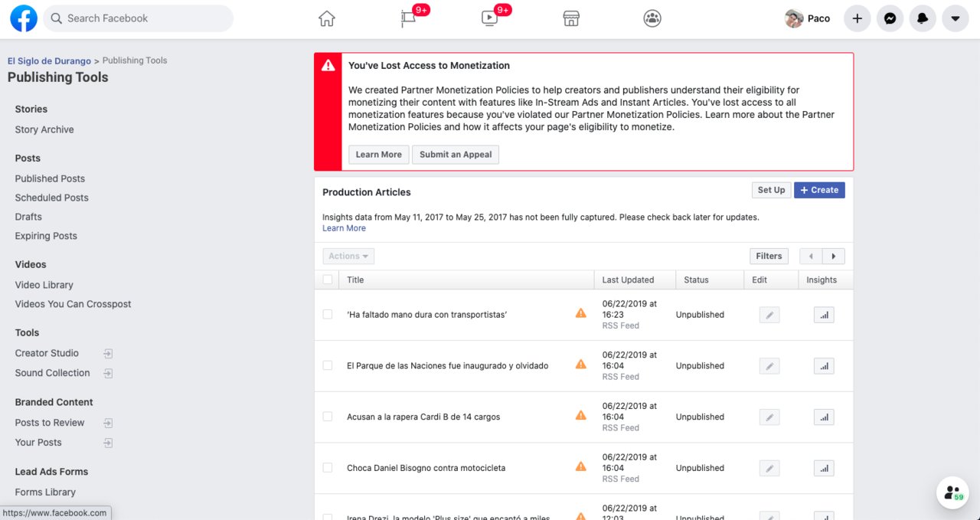Image resolution: width=980 pixels, height=520 pixels.
Task: Open the Filters menu
Action: point(769,257)
